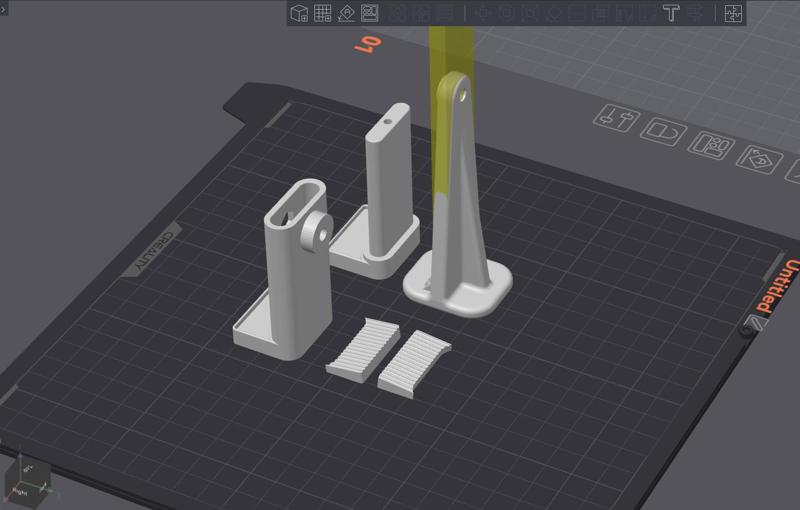Viewport: 800px width, 510px height.
Task: Click the lock plate icon on plate
Action: pyautogui.click(x=663, y=132)
